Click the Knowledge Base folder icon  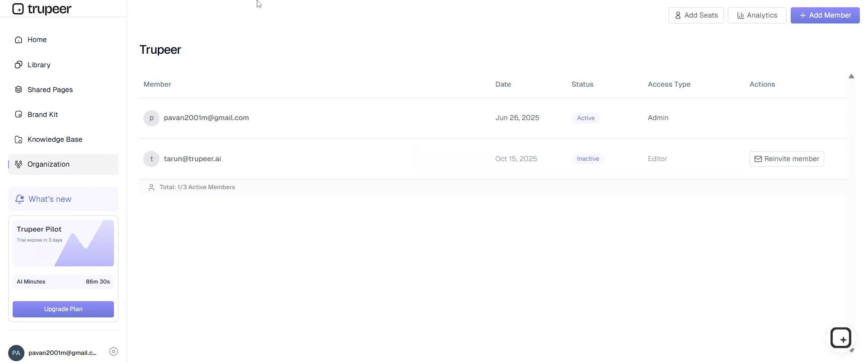coord(19,140)
